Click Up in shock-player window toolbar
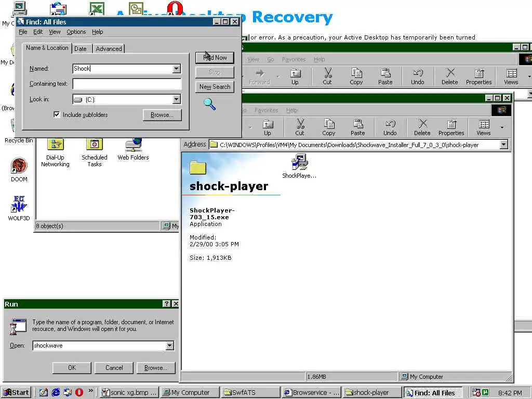Screen dimensions: 532x399 pos(268,128)
